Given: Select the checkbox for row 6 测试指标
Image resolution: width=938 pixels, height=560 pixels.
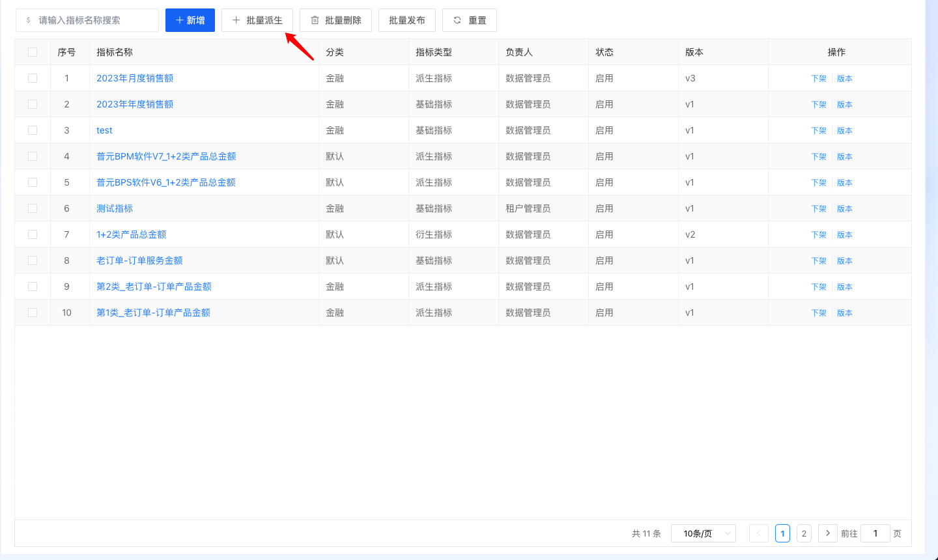Looking at the screenshot, I should (33, 208).
